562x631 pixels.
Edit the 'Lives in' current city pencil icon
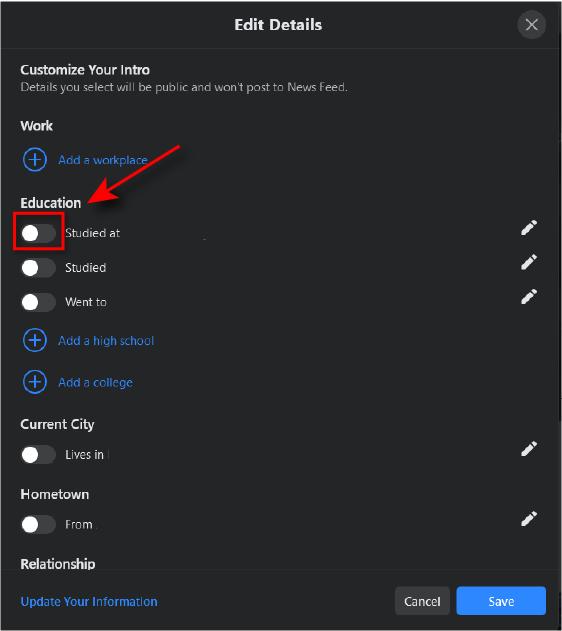pyautogui.click(x=529, y=449)
